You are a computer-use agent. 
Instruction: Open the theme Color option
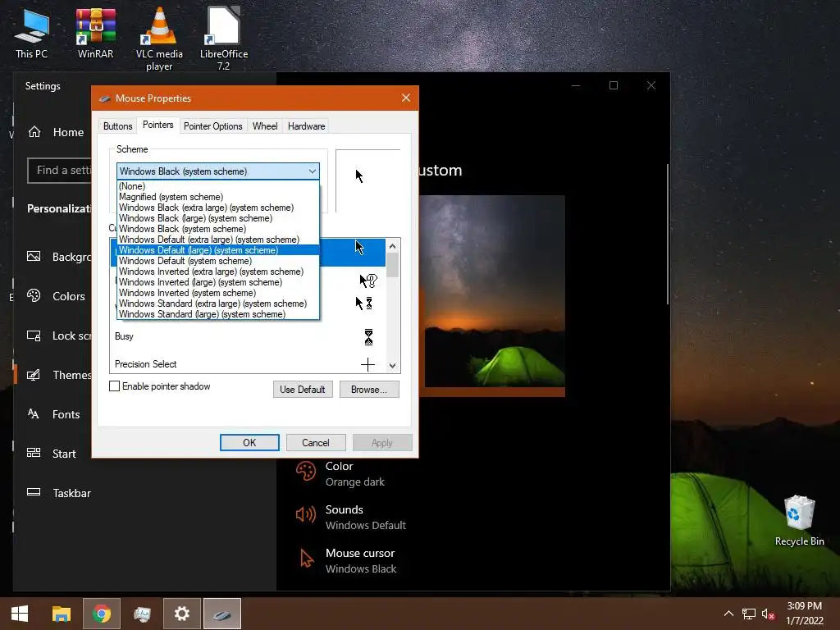(340, 473)
